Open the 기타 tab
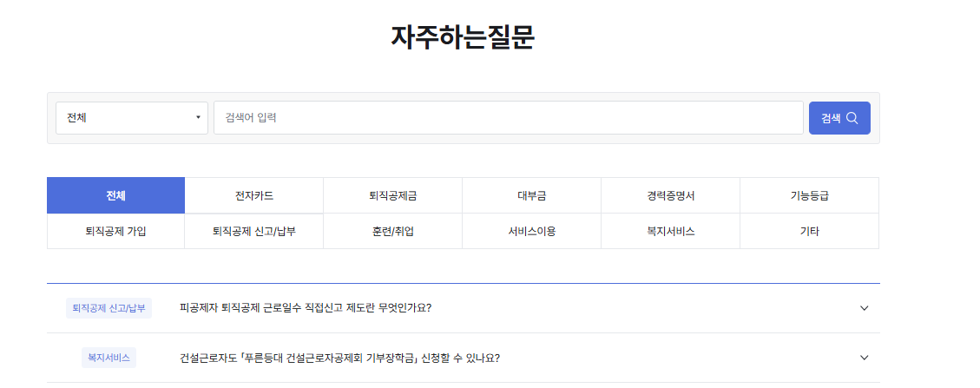 click(809, 231)
